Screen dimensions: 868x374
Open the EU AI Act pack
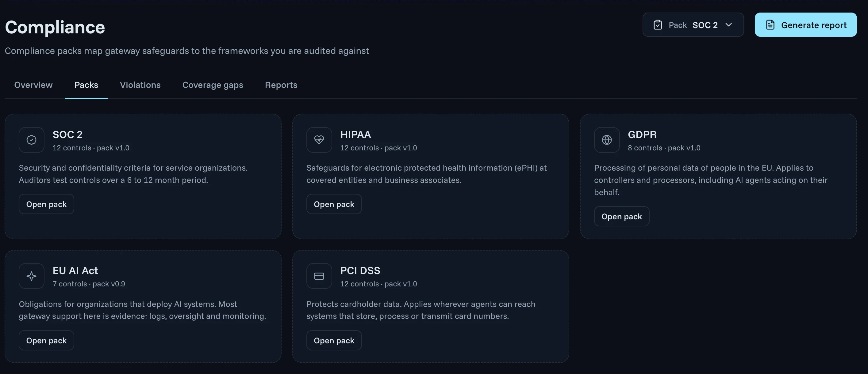[47, 340]
